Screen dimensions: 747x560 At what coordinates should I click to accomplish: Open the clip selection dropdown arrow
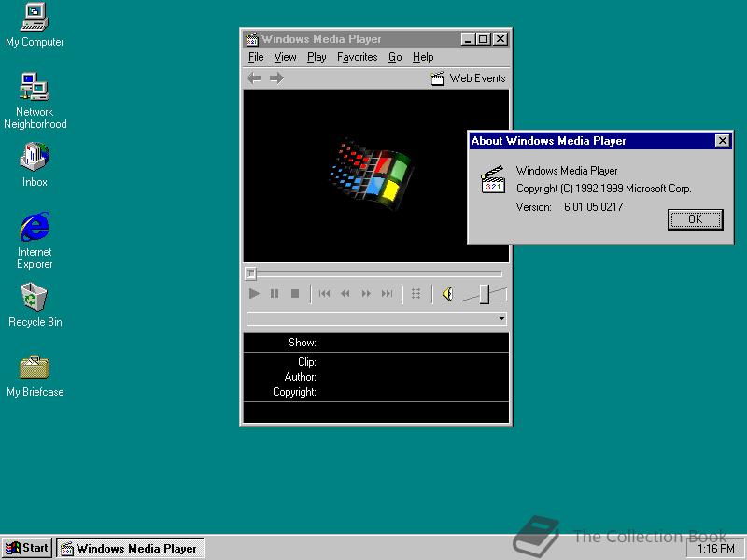[x=501, y=318]
